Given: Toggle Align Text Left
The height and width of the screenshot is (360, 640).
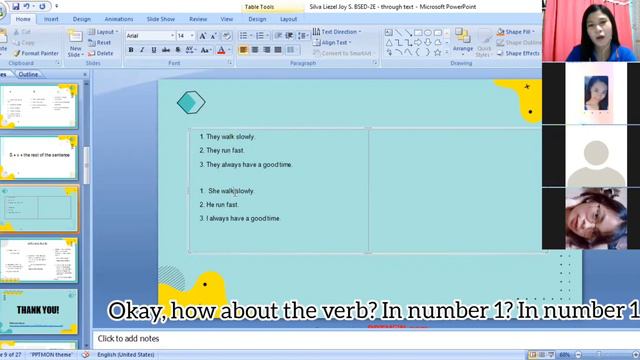Looking at the screenshot, I should pyautogui.click(x=243, y=50).
